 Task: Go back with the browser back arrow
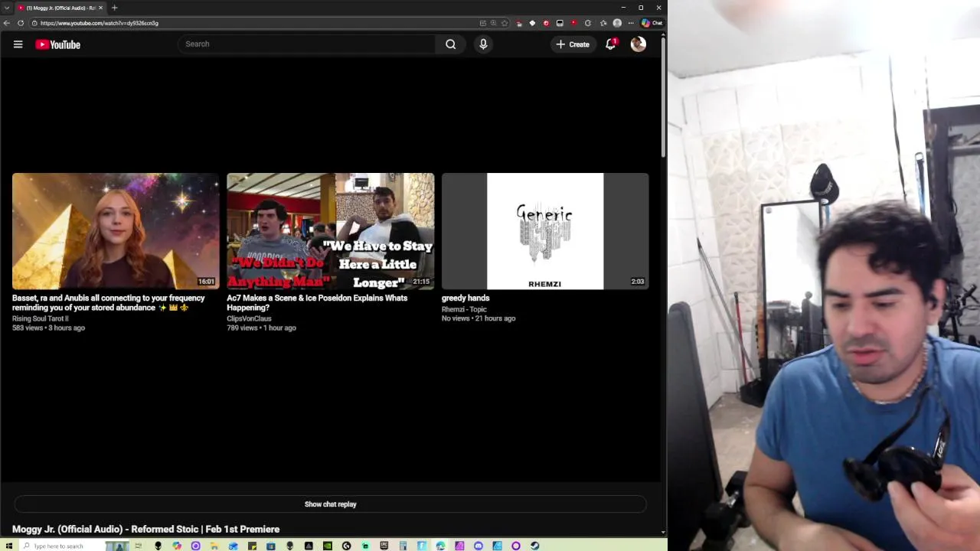pos(7,23)
